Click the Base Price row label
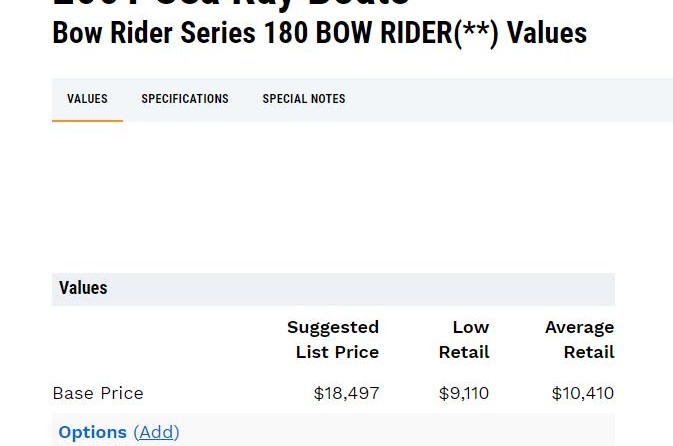 [x=98, y=393]
